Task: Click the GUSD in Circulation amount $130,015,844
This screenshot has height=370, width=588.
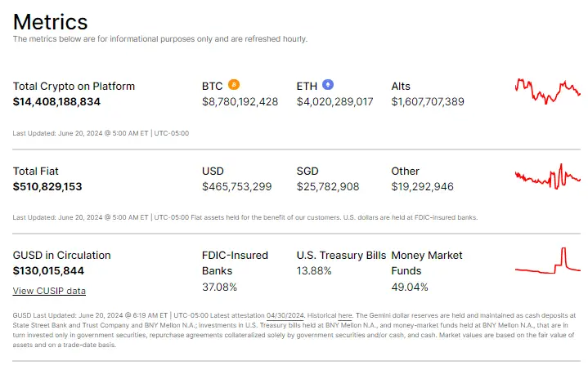Action: click(x=48, y=270)
